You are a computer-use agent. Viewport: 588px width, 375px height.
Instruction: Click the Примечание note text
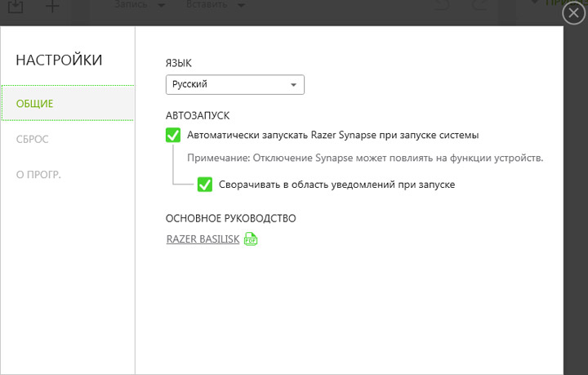tap(365, 158)
